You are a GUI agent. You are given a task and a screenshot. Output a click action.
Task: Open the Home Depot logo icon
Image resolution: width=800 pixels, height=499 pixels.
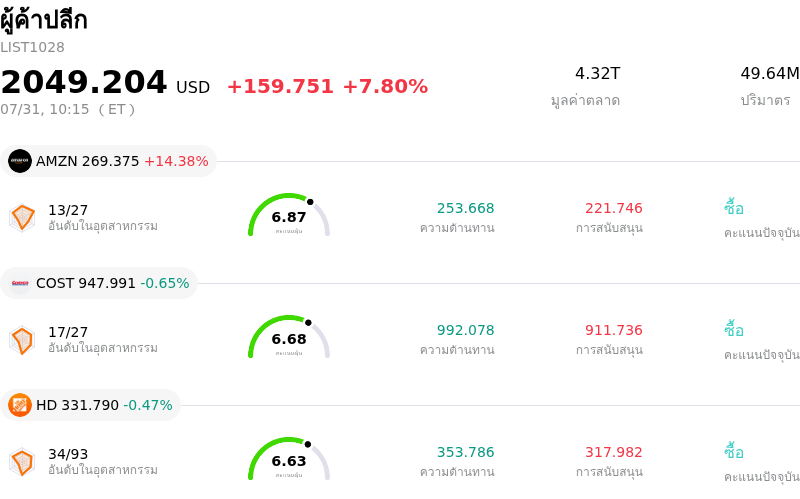pos(20,405)
